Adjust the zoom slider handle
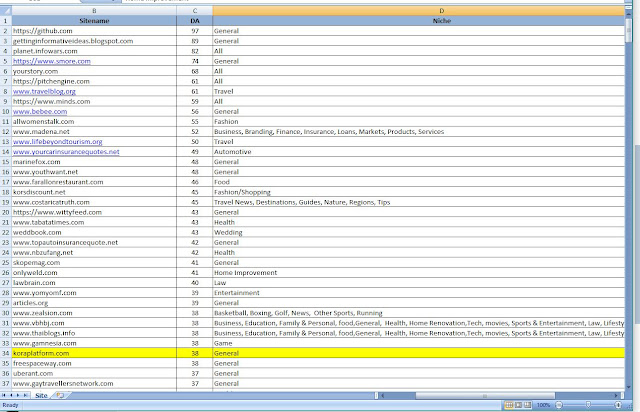640x412 pixels. (x=588, y=405)
